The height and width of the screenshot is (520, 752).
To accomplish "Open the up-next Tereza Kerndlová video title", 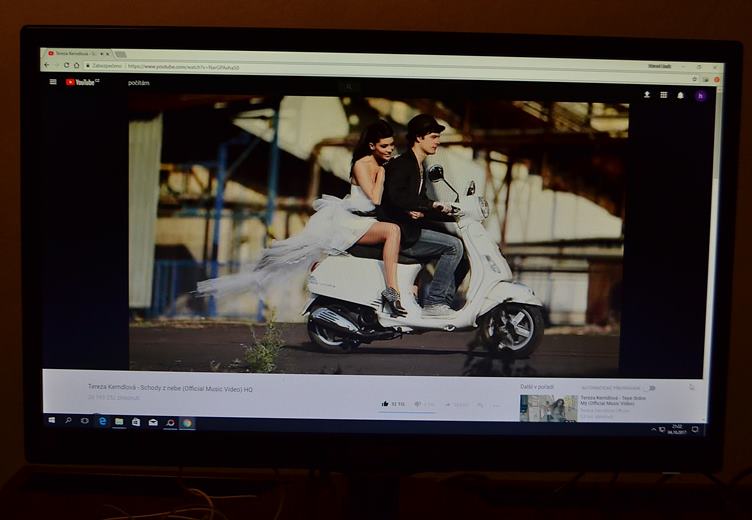I will click(613, 401).
